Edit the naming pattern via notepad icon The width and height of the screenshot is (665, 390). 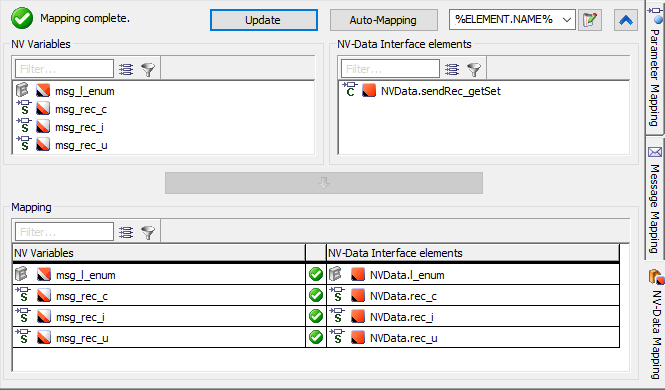point(590,20)
